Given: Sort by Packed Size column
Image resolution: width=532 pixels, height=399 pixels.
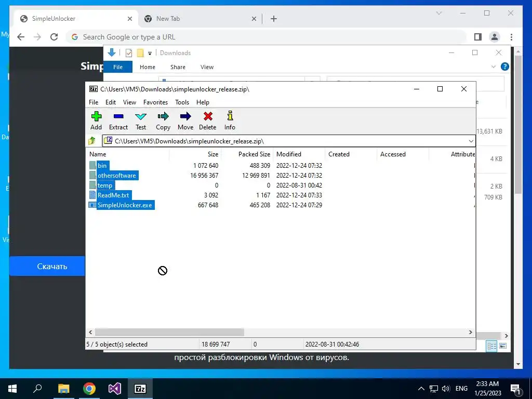Looking at the screenshot, I should [247, 154].
